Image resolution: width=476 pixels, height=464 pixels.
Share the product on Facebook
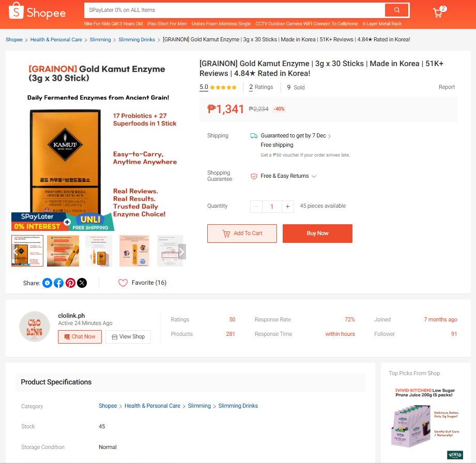(58, 283)
